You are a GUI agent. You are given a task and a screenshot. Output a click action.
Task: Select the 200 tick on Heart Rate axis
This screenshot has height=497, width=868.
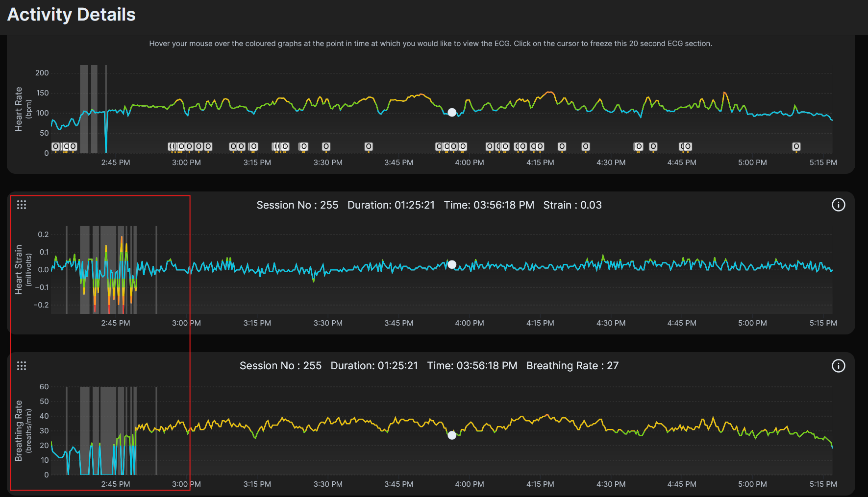pos(42,73)
